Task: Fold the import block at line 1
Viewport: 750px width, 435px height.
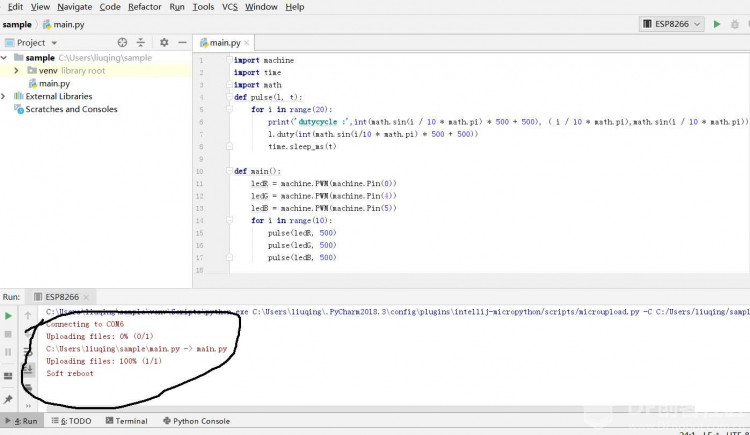Action: [230, 60]
